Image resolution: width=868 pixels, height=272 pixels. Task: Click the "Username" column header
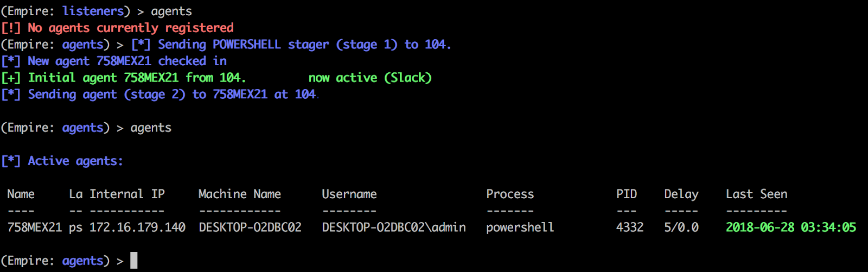[x=349, y=194]
